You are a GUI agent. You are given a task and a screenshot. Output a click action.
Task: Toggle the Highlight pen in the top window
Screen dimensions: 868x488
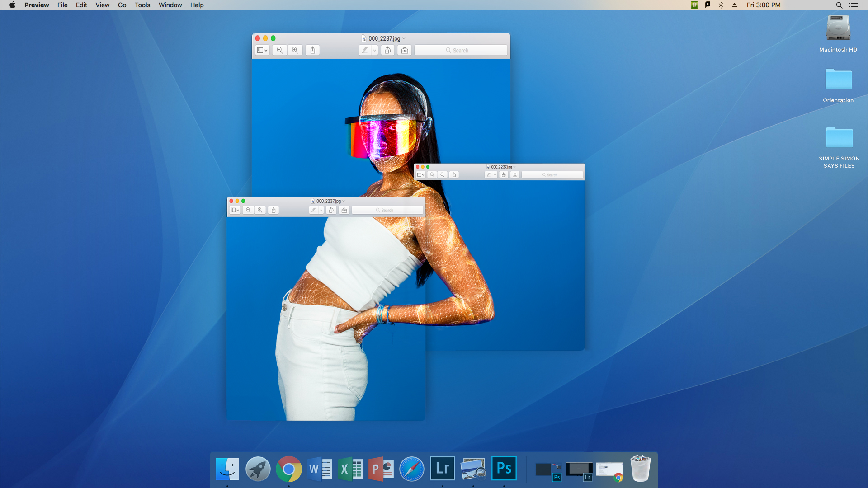point(365,50)
